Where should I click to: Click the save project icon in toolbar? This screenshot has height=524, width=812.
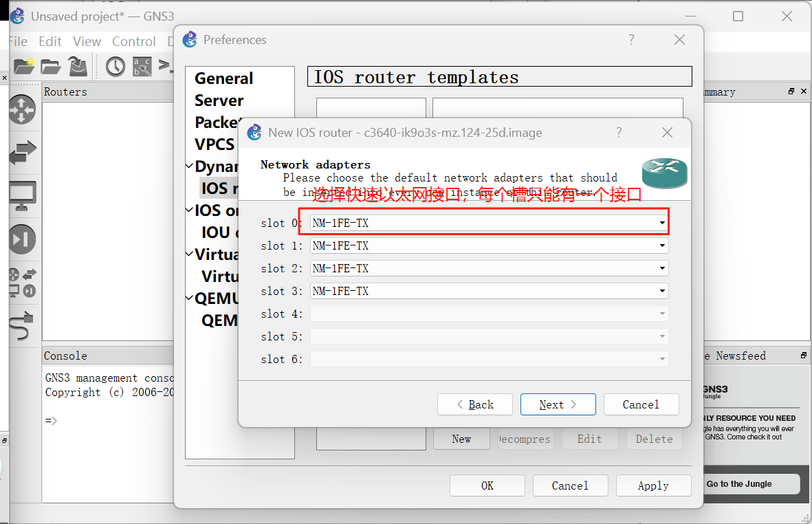pyautogui.click(x=78, y=66)
